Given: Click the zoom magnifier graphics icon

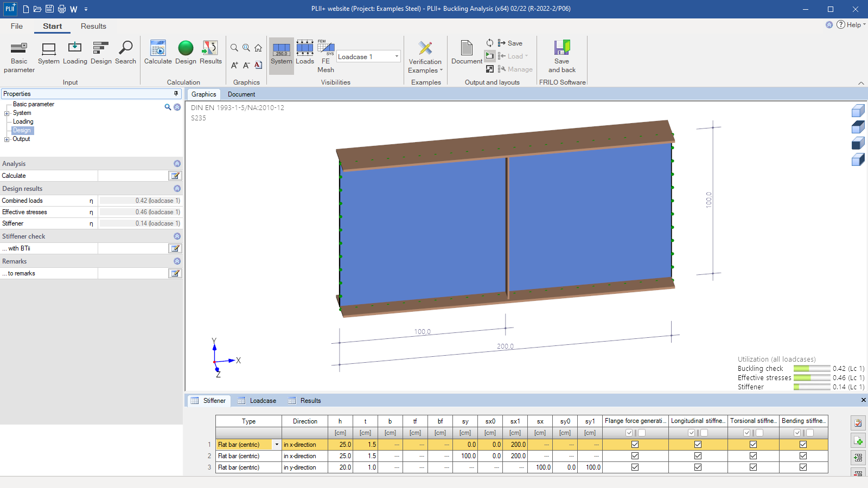Looking at the screenshot, I should (234, 48).
